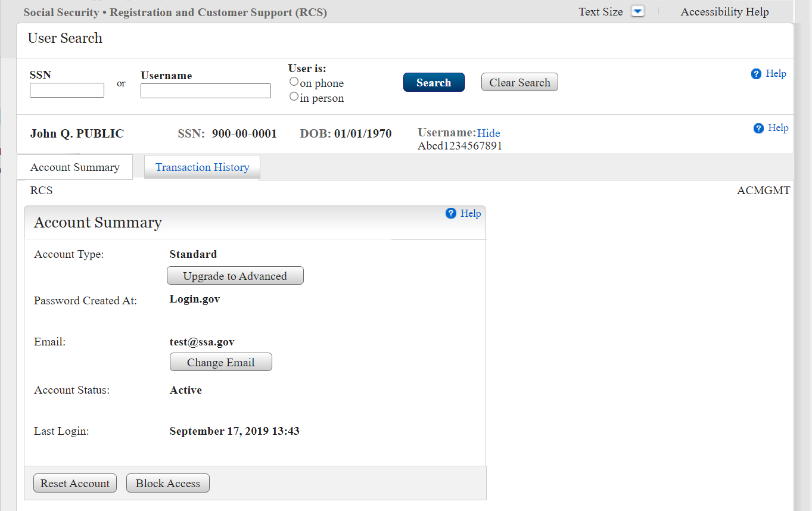Open the Help link beside the Username record

[778, 128]
